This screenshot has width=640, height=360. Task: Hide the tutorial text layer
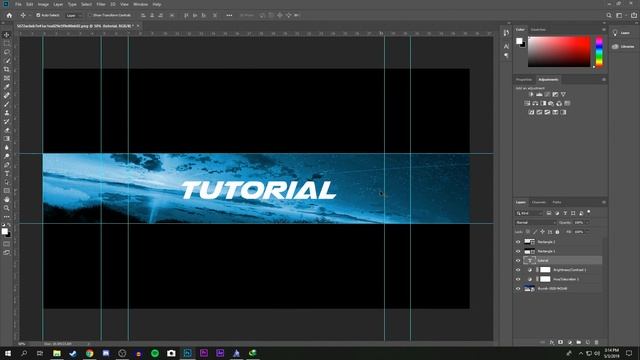[518, 260]
